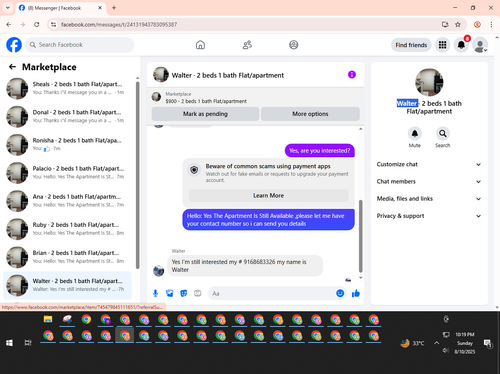This screenshot has height=374, width=500.
Task: Click Learn More about scams
Action: [x=268, y=196]
